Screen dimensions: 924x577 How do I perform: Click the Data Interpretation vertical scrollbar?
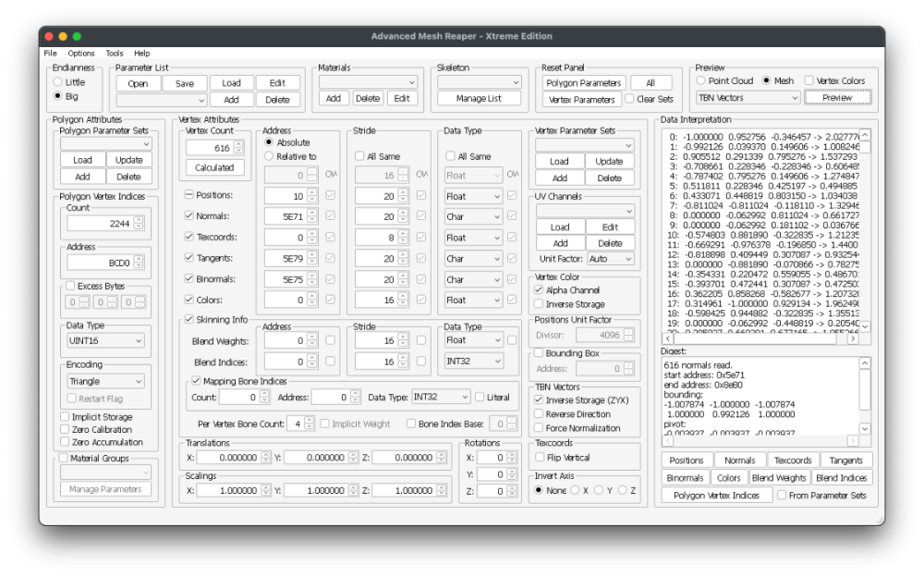click(x=865, y=230)
